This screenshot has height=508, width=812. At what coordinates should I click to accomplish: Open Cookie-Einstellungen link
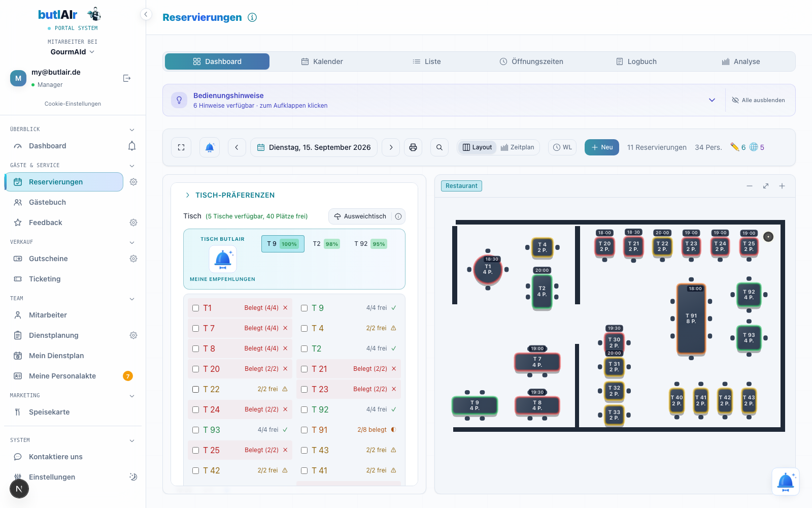click(73, 104)
